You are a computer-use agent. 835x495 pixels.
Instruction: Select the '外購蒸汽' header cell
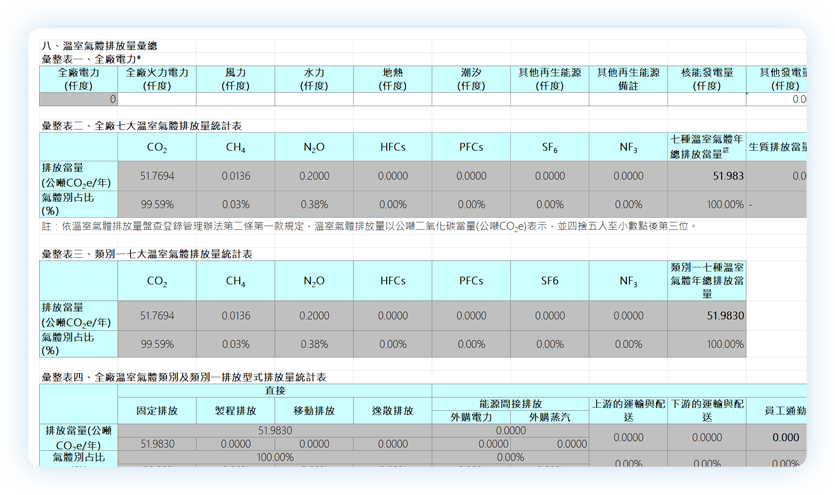pyautogui.click(x=550, y=417)
